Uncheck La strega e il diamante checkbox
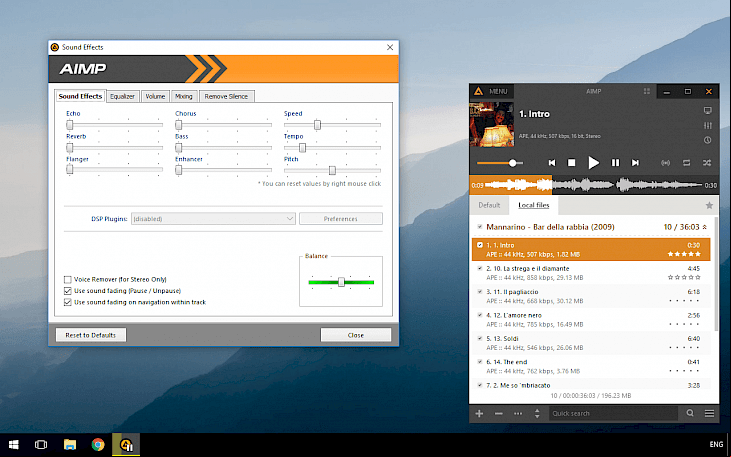731x457 pixels. (x=480, y=269)
